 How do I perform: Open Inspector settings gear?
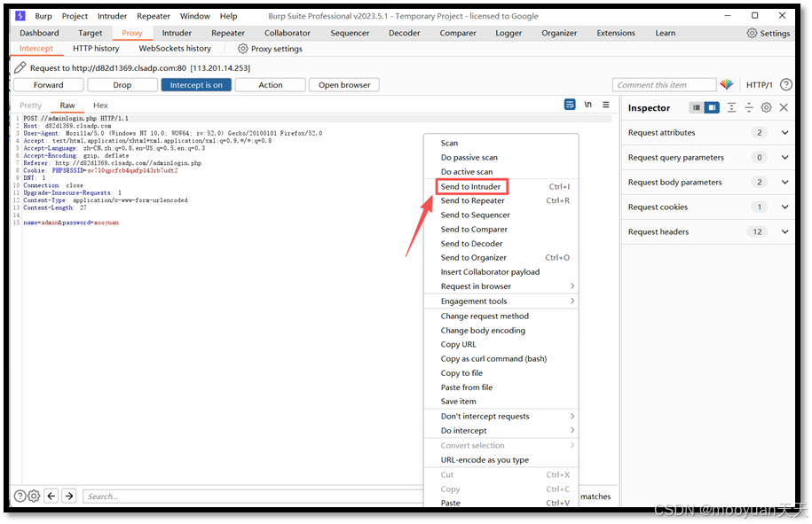tap(767, 107)
